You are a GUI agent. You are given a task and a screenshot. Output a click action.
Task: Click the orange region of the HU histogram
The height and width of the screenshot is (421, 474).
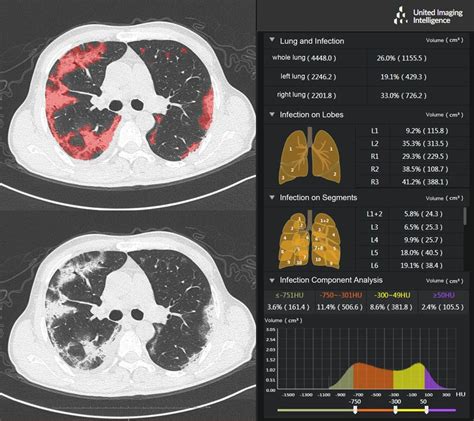point(373,377)
